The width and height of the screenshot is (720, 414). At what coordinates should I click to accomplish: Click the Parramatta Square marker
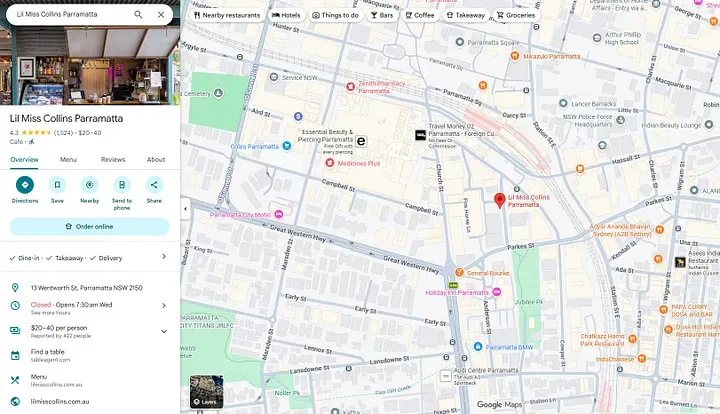[x=460, y=42]
